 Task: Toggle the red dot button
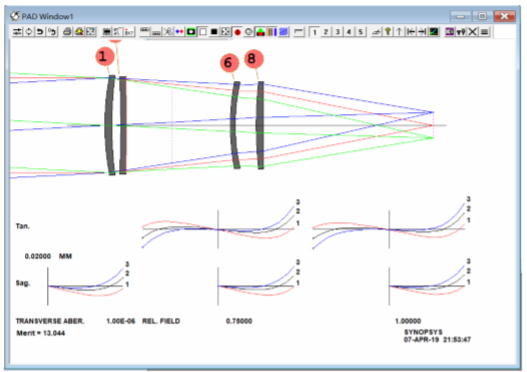(238, 32)
